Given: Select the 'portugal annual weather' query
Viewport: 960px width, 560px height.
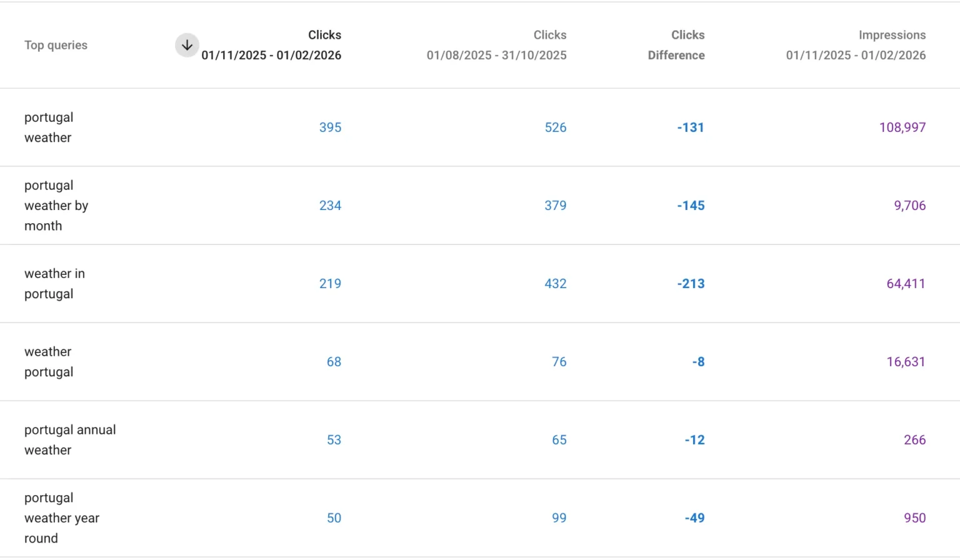Looking at the screenshot, I should pyautogui.click(x=70, y=439).
